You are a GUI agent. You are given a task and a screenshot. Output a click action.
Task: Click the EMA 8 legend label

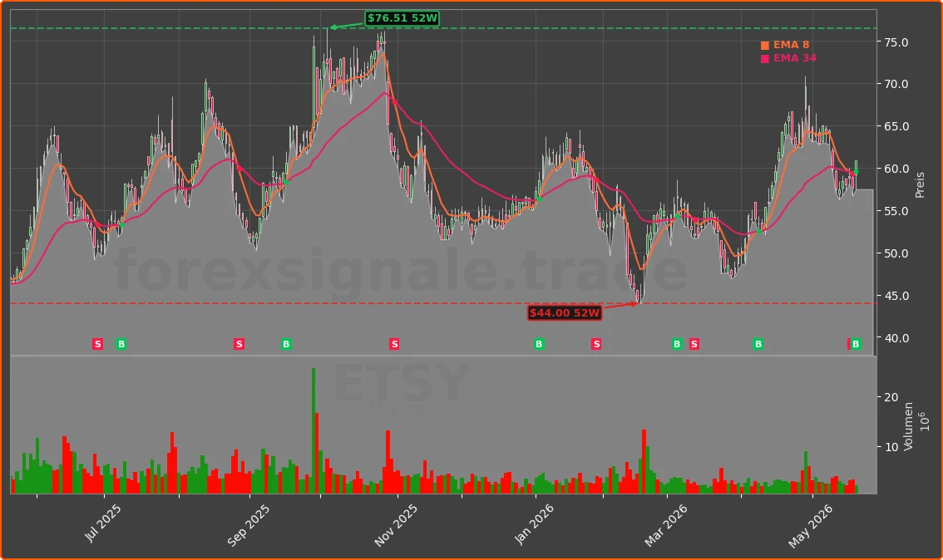(791, 45)
